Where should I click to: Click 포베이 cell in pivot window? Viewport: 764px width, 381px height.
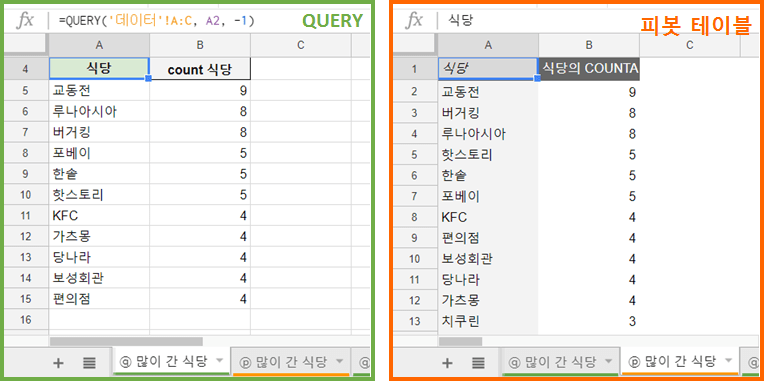[488, 196]
